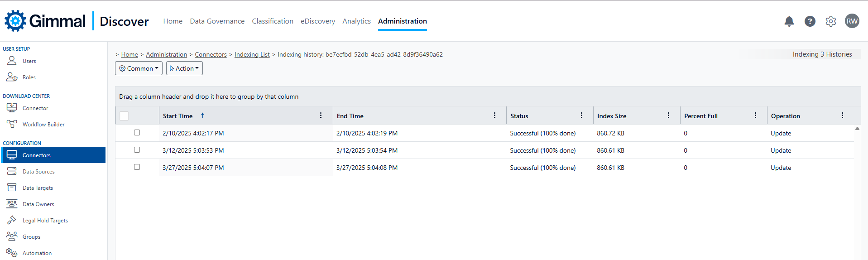The image size is (868, 260).
Task: Go to Data Sources in sidebar
Action: click(38, 172)
